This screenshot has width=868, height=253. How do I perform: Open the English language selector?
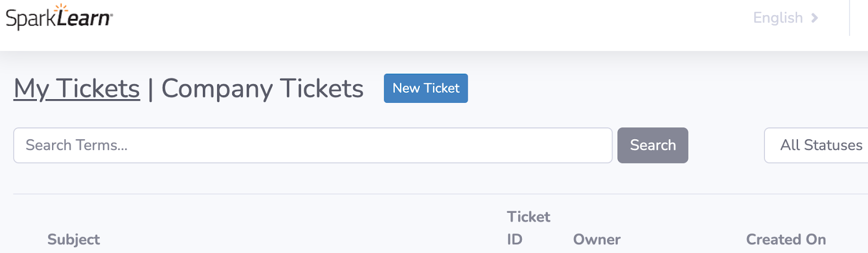(784, 18)
